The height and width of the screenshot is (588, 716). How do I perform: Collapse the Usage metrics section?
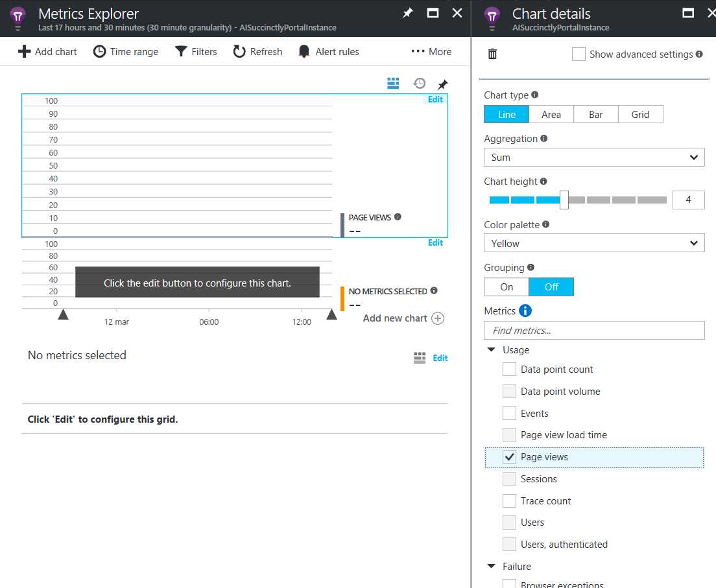(x=491, y=349)
